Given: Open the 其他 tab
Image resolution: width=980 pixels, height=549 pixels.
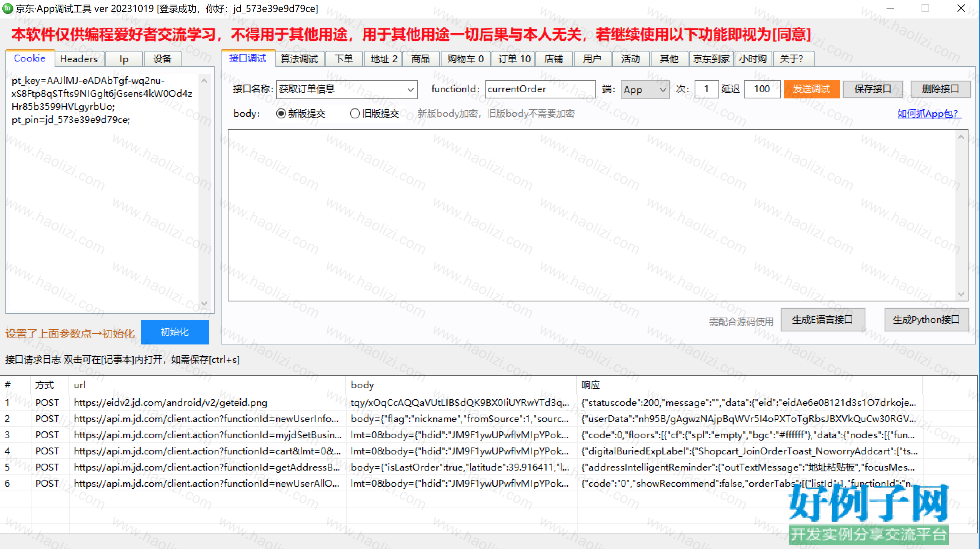Looking at the screenshot, I should (669, 59).
